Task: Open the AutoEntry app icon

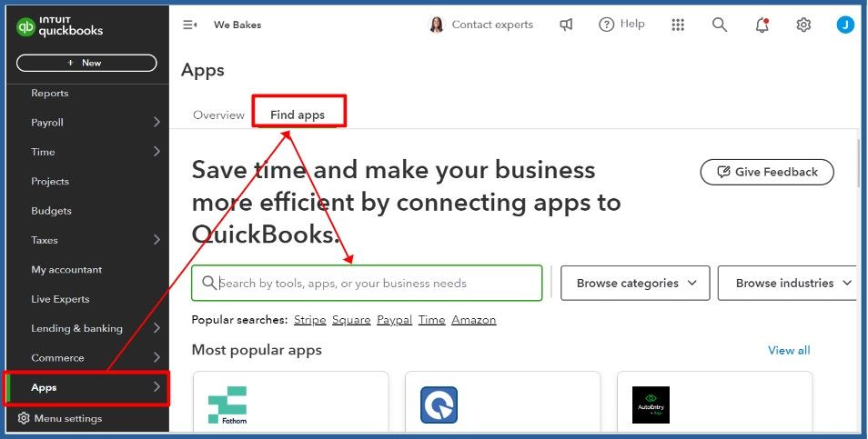Action: [x=651, y=405]
